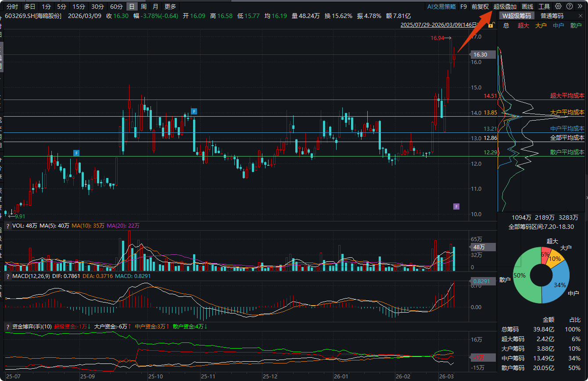Open the 超级叠加 overlay menu

(x=505, y=7)
